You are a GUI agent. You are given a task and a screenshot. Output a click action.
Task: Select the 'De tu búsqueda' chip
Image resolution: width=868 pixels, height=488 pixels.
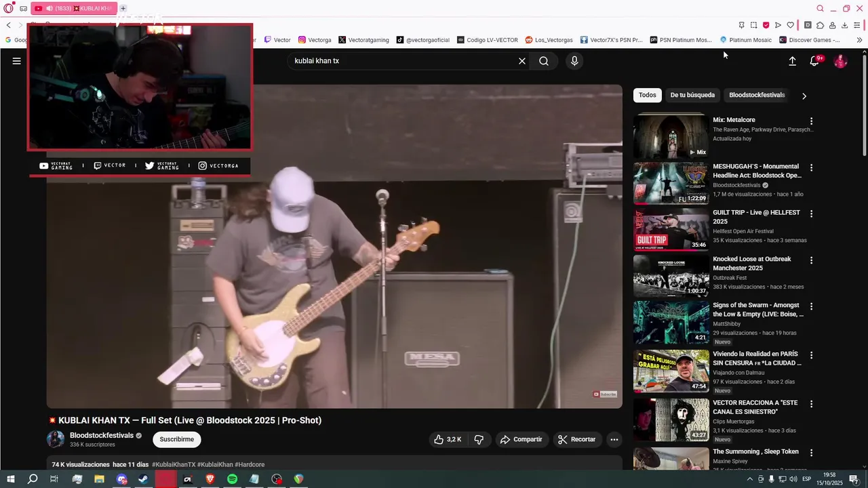(692, 95)
